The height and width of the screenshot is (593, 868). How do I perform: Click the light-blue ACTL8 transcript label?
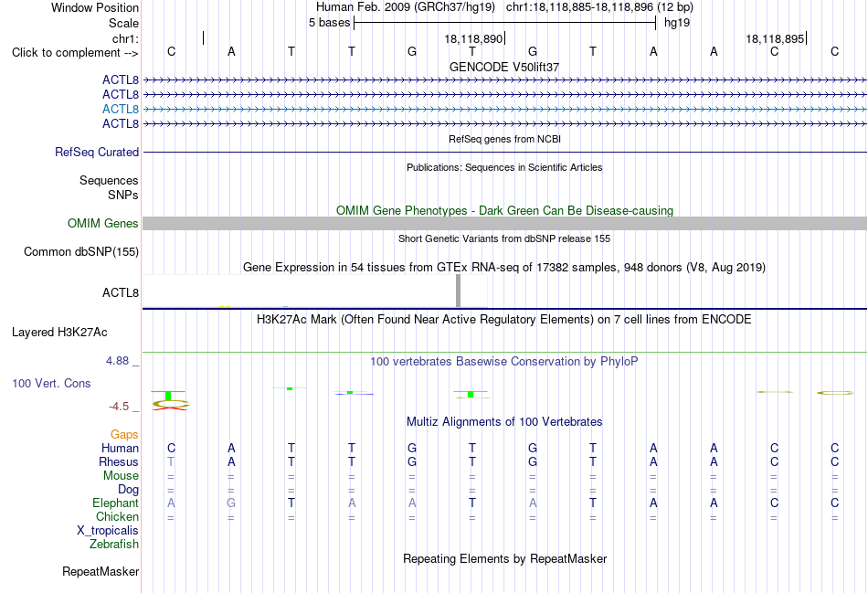120,109
